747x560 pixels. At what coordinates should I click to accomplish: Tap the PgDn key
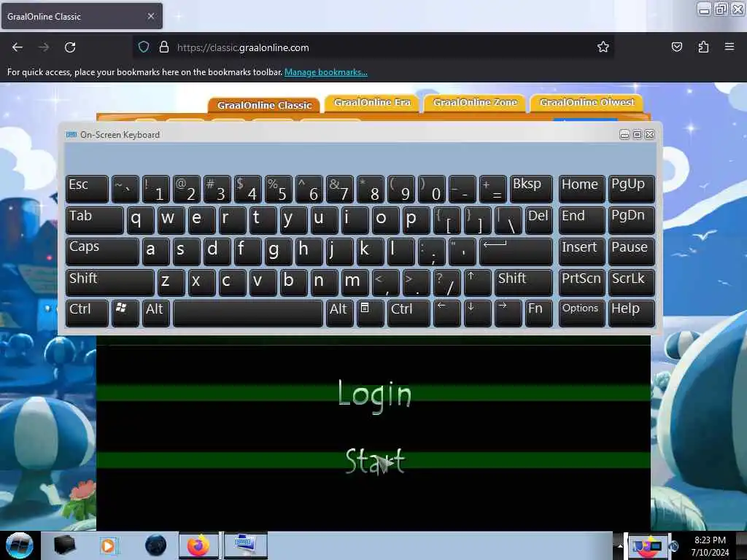point(631,220)
